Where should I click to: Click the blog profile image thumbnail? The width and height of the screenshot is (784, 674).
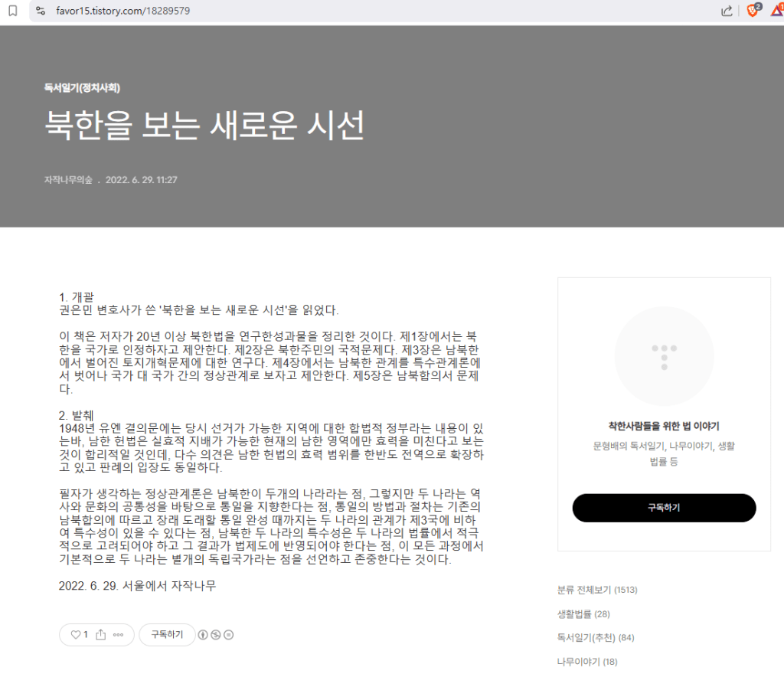(x=664, y=356)
